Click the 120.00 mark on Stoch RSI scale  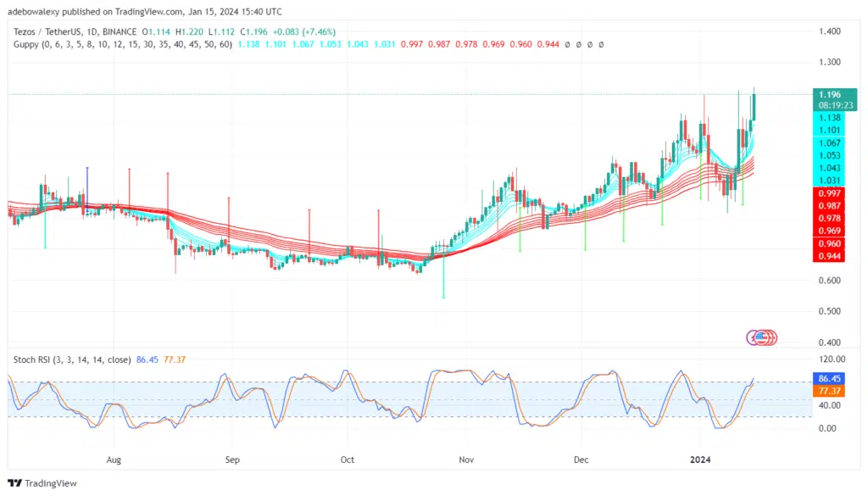point(831,359)
